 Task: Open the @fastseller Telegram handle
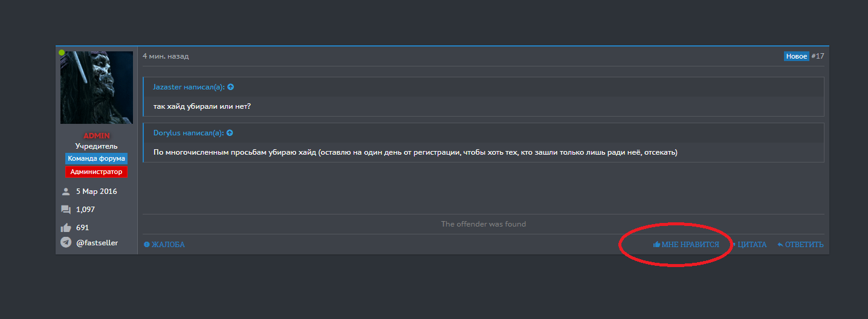click(x=97, y=243)
